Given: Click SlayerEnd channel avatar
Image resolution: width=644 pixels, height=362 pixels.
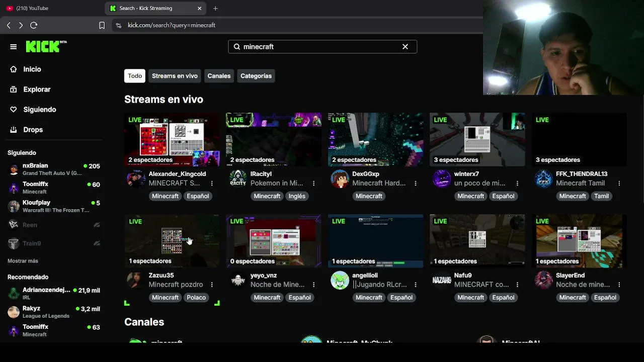Looking at the screenshot, I should click(x=543, y=281).
